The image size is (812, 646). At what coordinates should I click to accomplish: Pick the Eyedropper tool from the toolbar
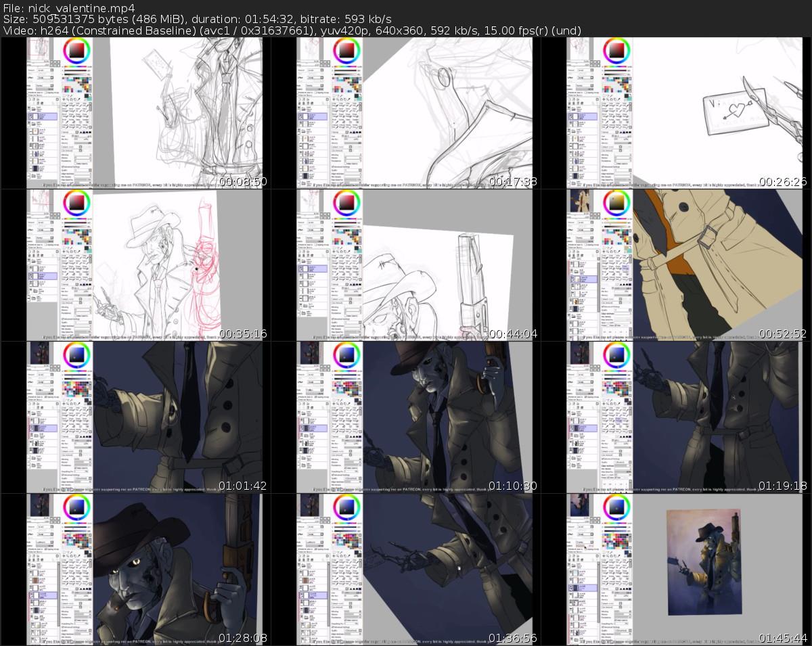(78, 99)
